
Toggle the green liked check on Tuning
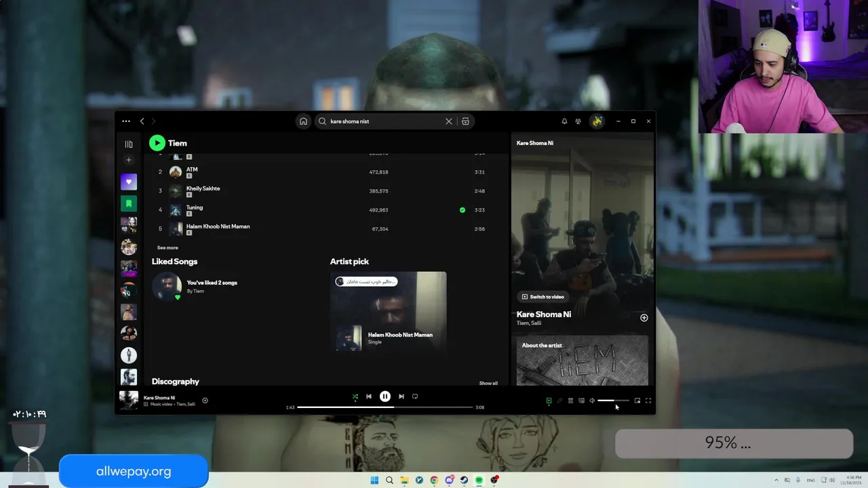point(462,210)
